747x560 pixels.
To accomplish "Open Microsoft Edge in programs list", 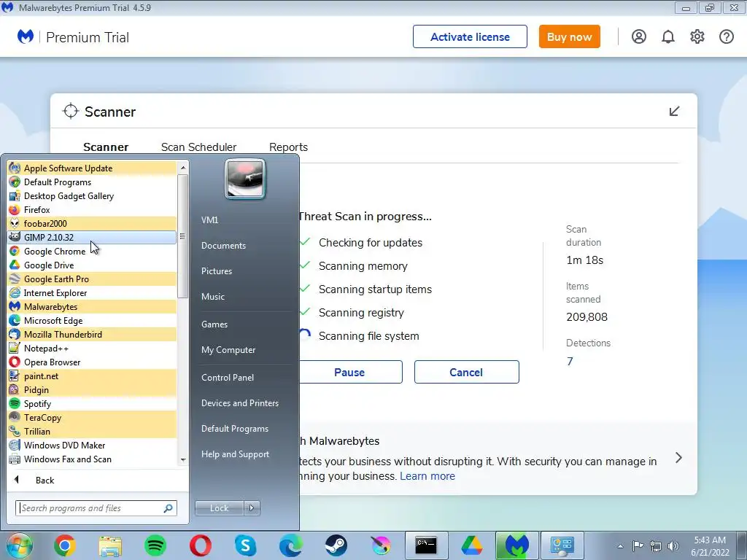I will coord(92,321).
